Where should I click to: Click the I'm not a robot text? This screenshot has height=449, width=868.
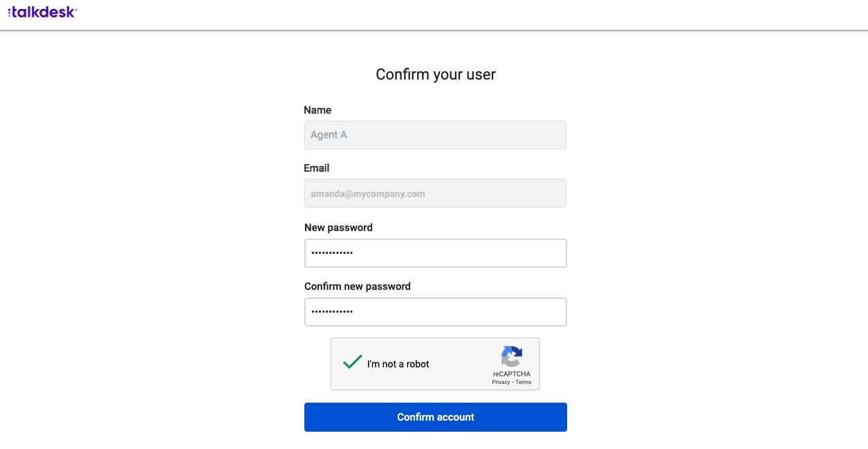[398, 364]
